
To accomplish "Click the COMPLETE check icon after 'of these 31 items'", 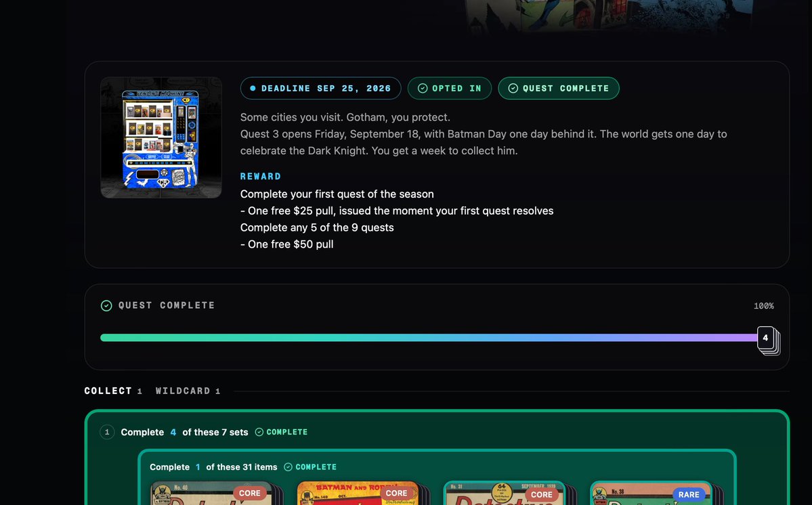I will (x=289, y=467).
